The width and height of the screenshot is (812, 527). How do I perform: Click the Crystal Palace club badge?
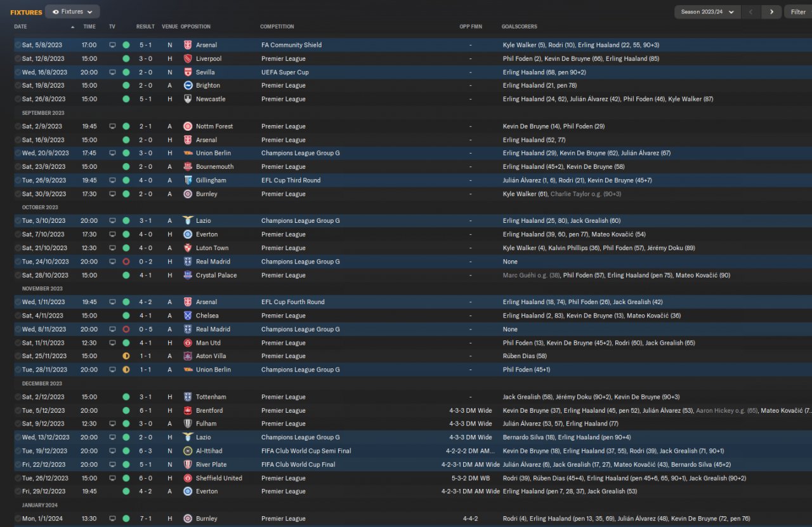click(x=188, y=276)
